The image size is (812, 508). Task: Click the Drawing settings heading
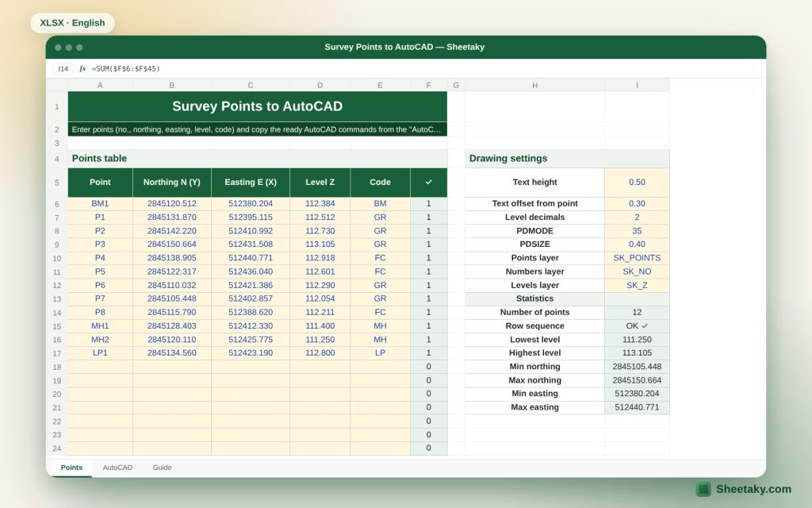508,159
